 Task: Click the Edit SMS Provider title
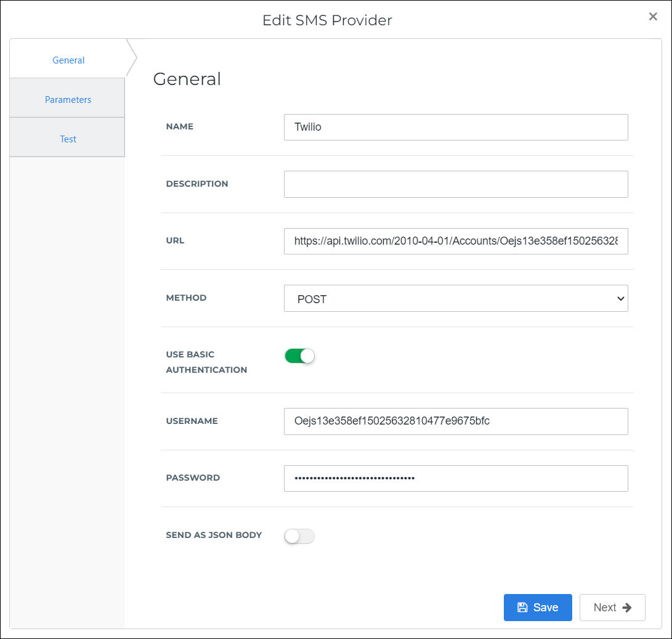point(327,20)
